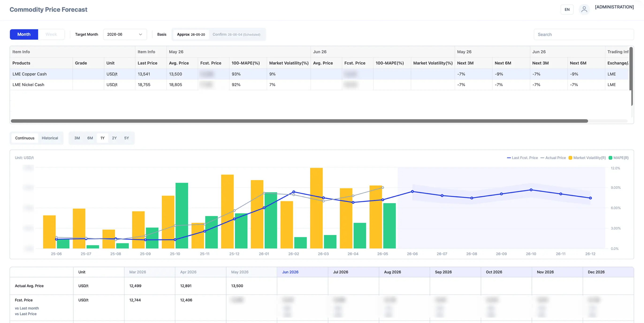Viewport: 644px width, 323px height.
Task: Switch language with the EN button
Action: [x=567, y=9]
